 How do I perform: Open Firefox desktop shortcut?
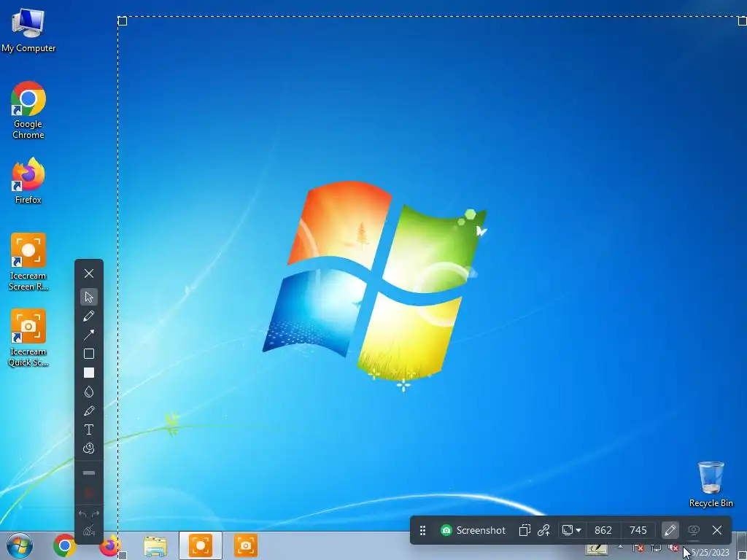click(28, 181)
